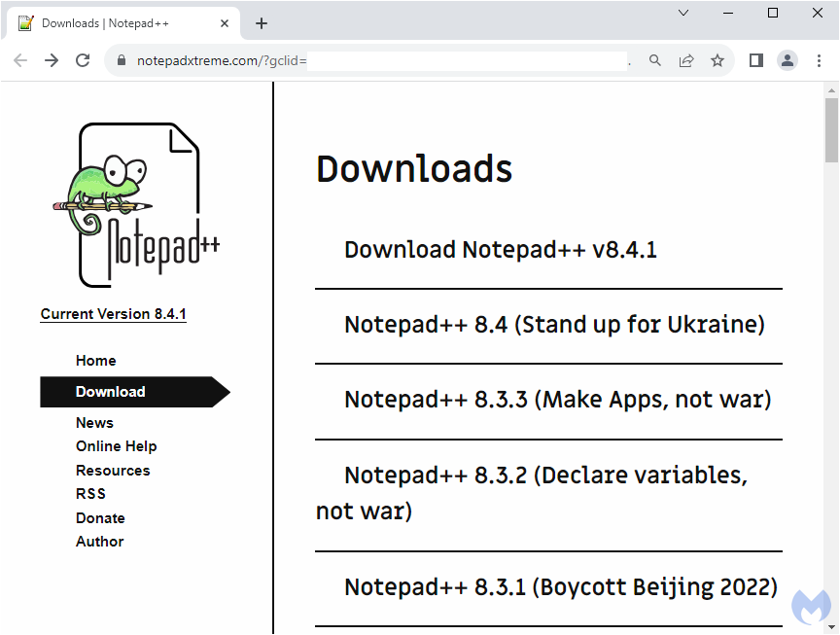Click the Notepad++ chameleon logo
This screenshot has width=840, height=635.
138,205
